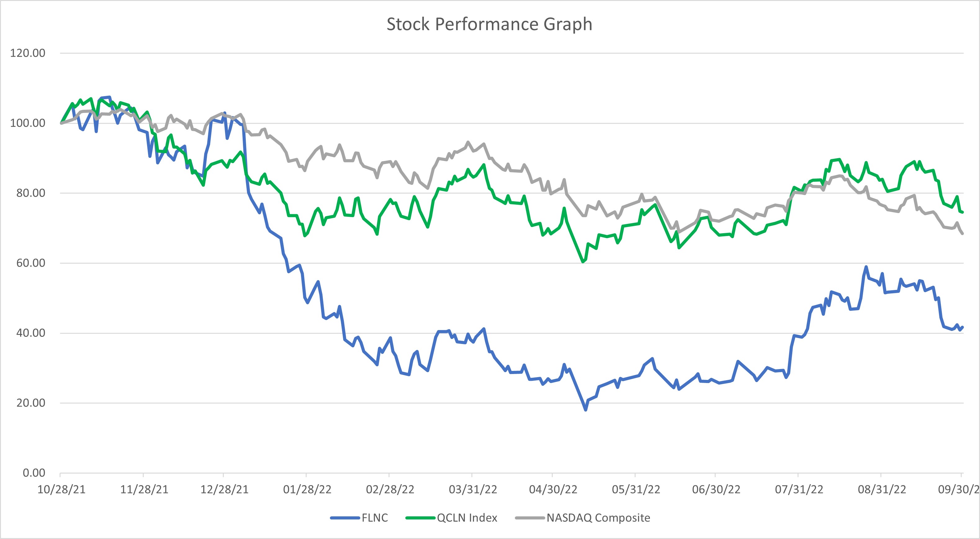The height and width of the screenshot is (539, 980).
Task: Click the 20.00 y-axis label
Action: tap(30, 403)
